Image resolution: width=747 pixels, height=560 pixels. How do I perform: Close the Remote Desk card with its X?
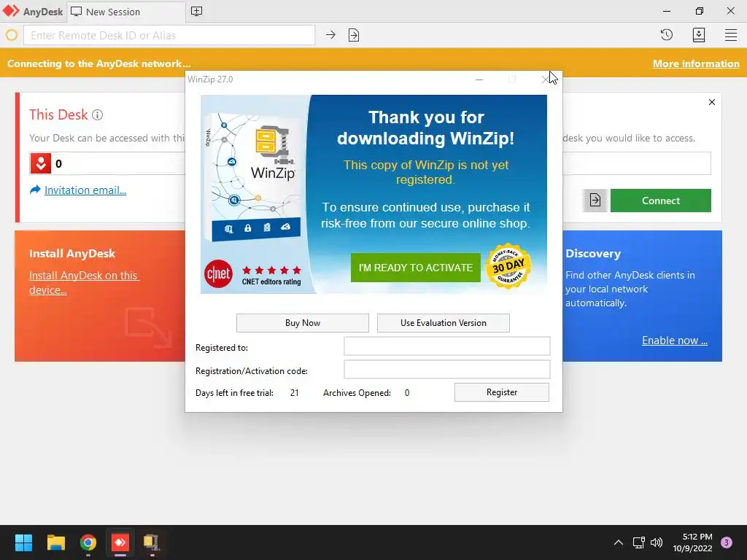point(712,102)
